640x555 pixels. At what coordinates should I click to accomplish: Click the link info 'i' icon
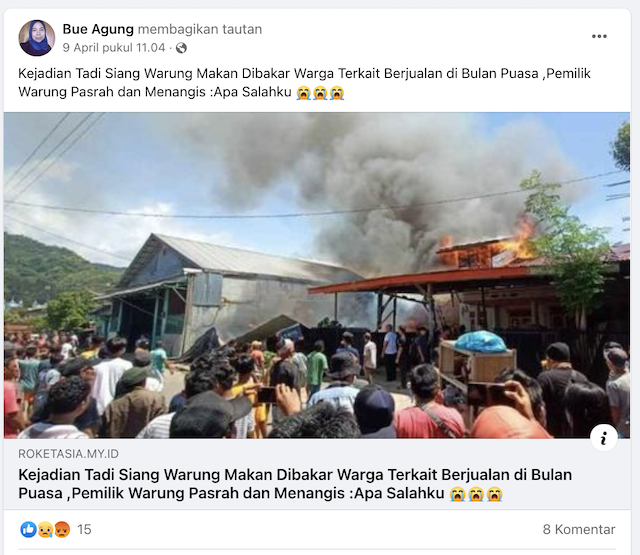(603, 438)
